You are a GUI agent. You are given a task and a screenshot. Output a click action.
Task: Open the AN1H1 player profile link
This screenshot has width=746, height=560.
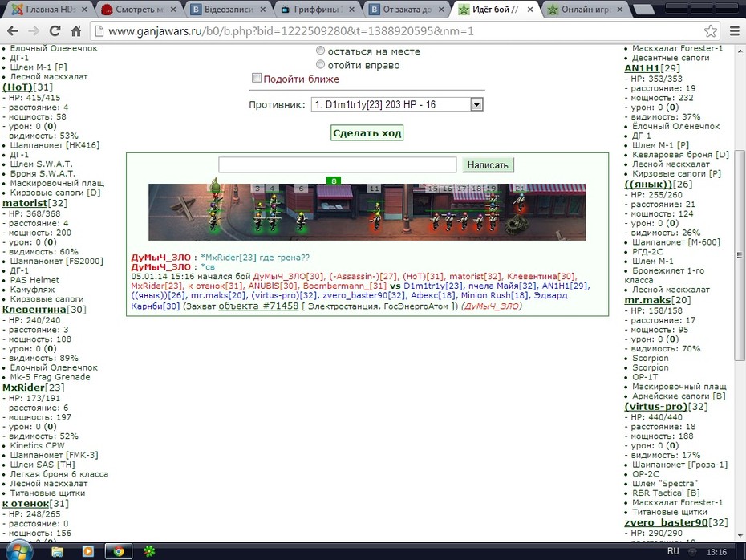point(642,68)
